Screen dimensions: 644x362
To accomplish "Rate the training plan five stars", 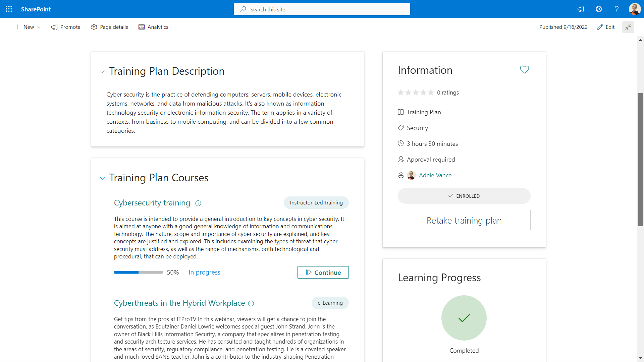I will 431,93.
